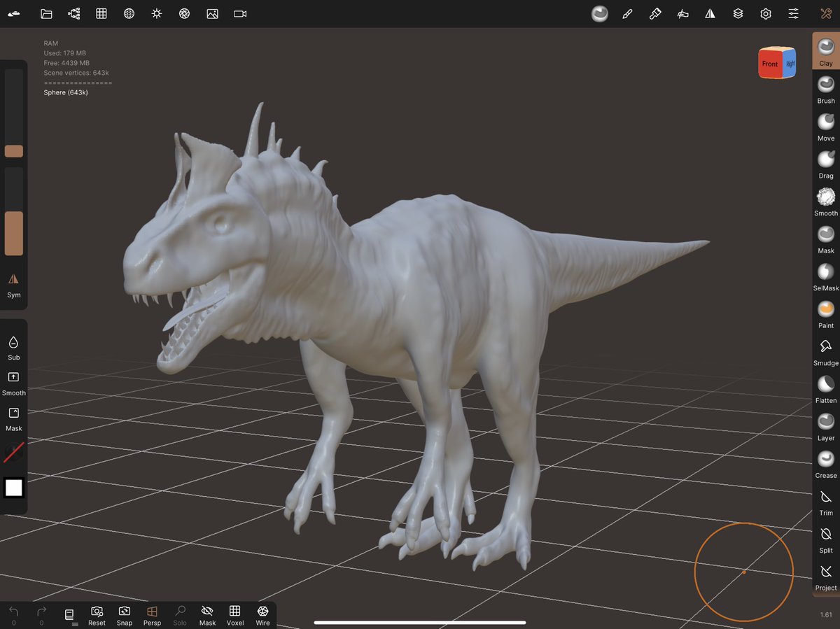
Task: Open the current tool sphere settings
Action: click(600, 13)
